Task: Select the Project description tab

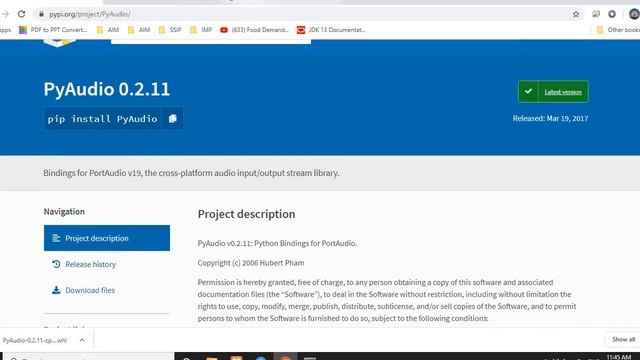Action: 107,238
